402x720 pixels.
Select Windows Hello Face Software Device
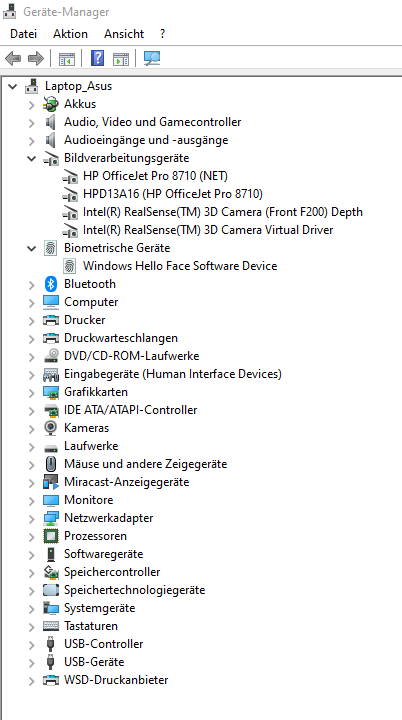click(180, 266)
